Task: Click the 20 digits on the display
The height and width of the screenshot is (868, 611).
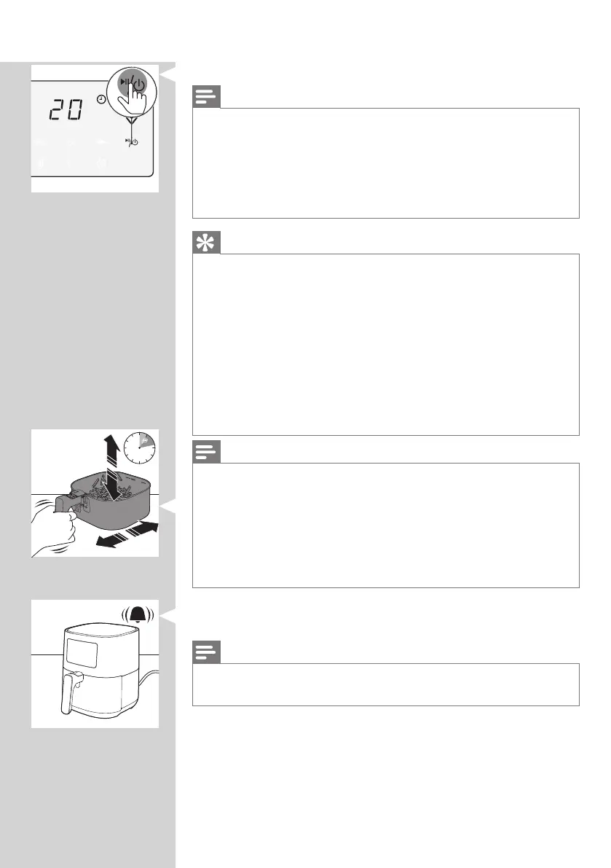Action: coord(67,110)
